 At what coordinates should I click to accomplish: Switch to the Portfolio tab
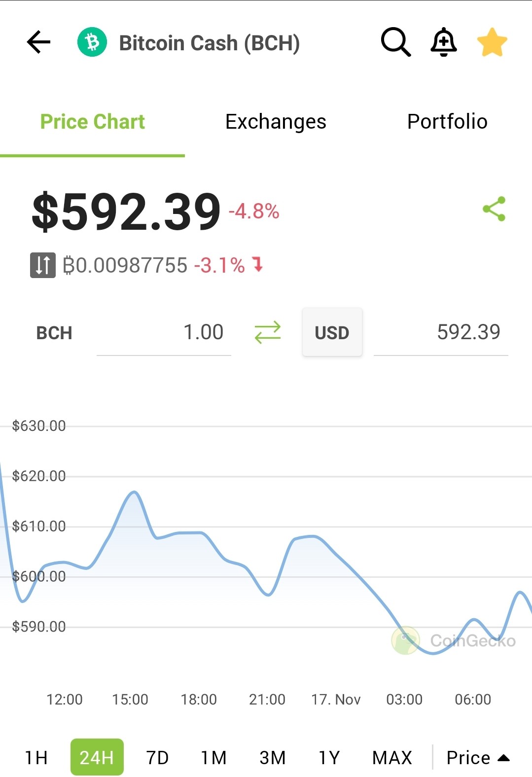pos(447,122)
